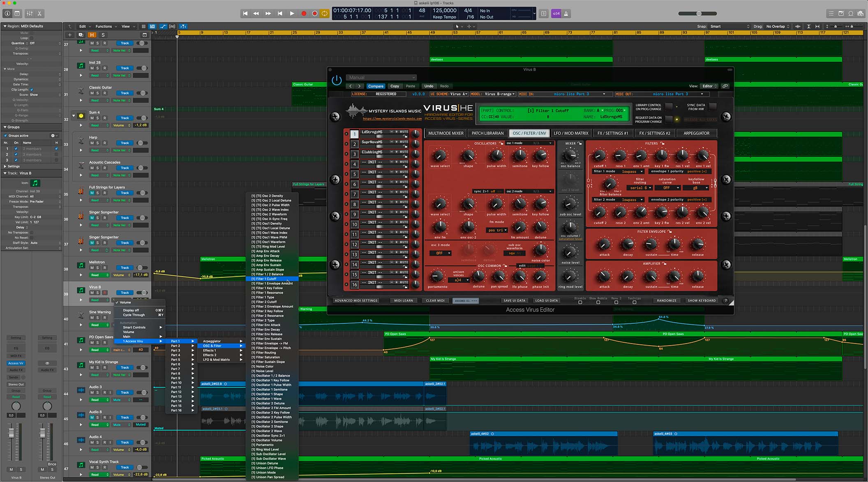Switch to the MULTIMODE MIXER tab

coord(446,133)
